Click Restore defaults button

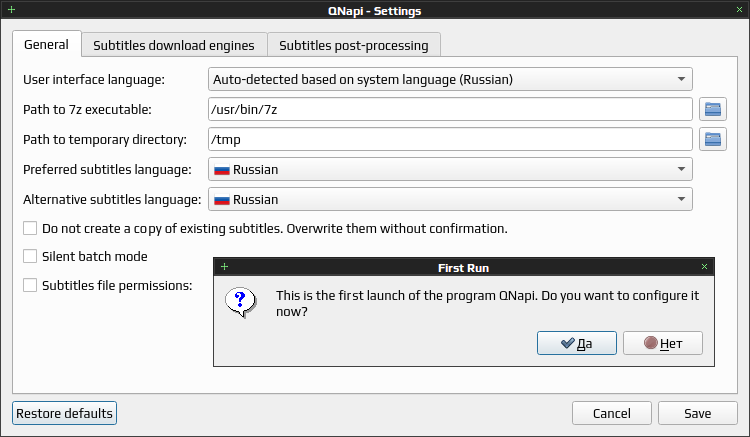(x=64, y=413)
